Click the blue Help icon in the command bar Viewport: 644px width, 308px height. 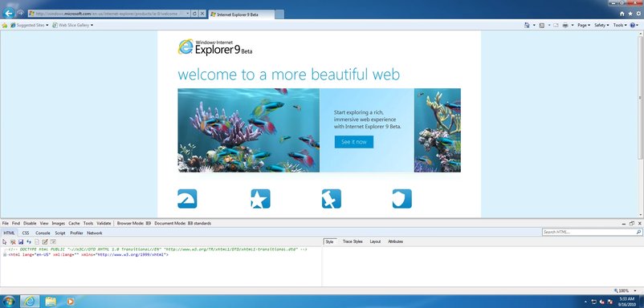pos(634,25)
